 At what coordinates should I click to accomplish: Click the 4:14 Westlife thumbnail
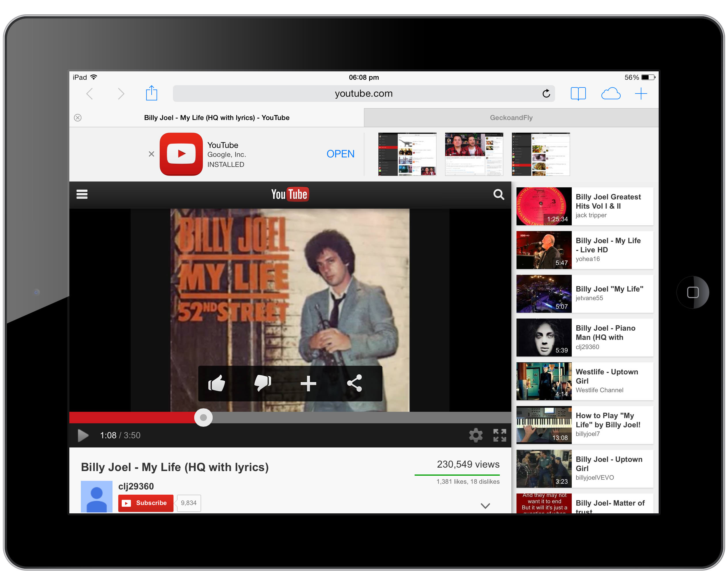point(544,381)
